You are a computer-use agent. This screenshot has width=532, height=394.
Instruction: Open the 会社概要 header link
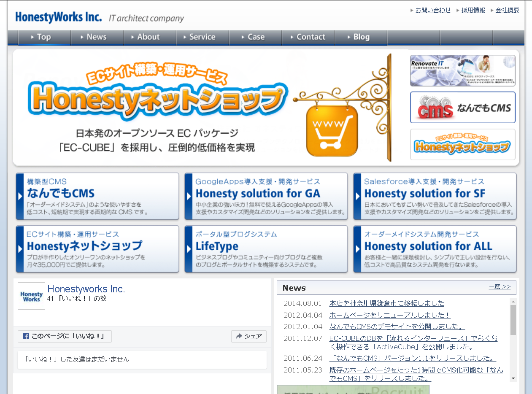point(507,10)
